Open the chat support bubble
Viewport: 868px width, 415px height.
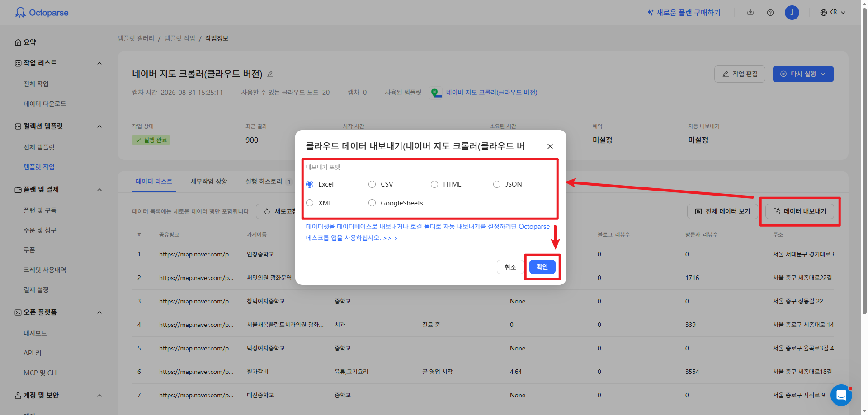841,395
